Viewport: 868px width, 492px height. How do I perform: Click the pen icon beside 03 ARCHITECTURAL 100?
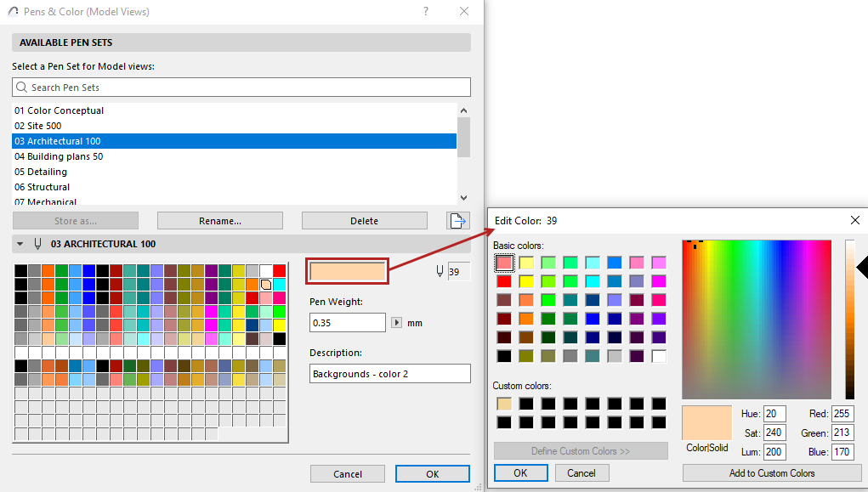coord(37,244)
